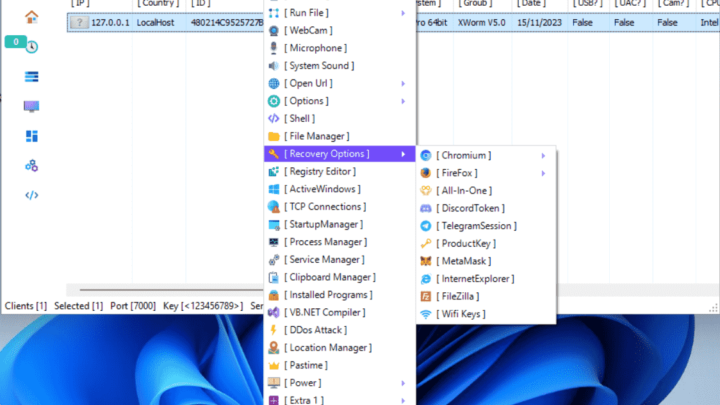Open the [ StartupManager ] menu entry
This screenshot has width=720, height=405.
[x=340, y=225]
